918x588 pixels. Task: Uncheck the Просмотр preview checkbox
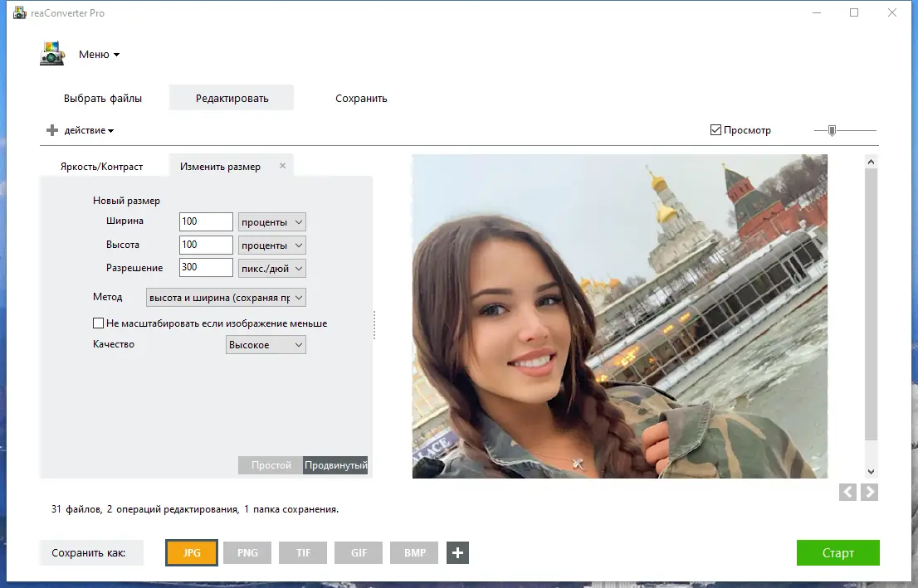point(715,129)
